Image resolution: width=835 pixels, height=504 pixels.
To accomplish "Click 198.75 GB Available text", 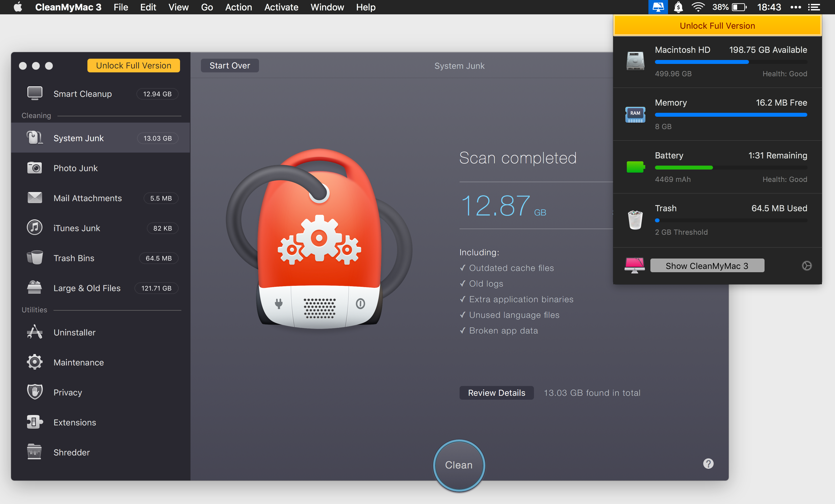I will pyautogui.click(x=768, y=50).
